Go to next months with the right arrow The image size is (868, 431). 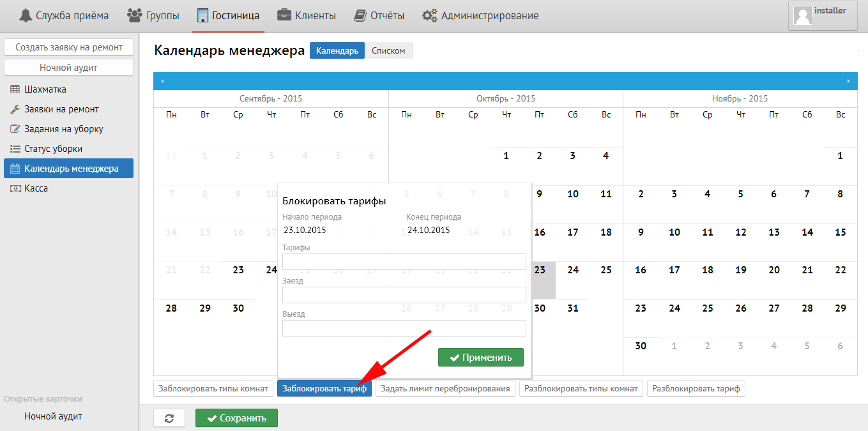(849, 81)
